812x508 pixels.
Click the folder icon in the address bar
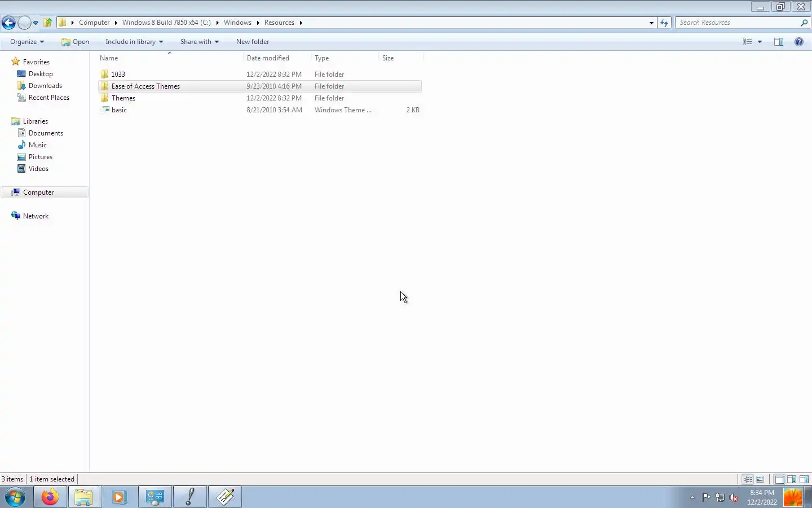point(63,23)
